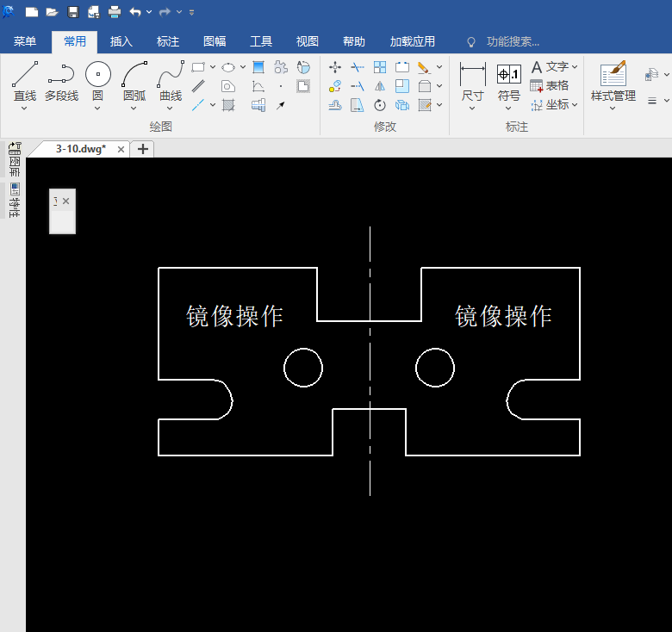Image resolution: width=672 pixels, height=632 pixels.
Task: Click the 表格 table button
Action: click(x=550, y=85)
